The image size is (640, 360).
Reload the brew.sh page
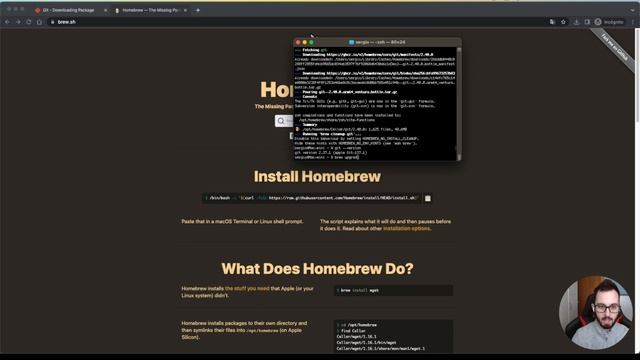tap(29, 22)
